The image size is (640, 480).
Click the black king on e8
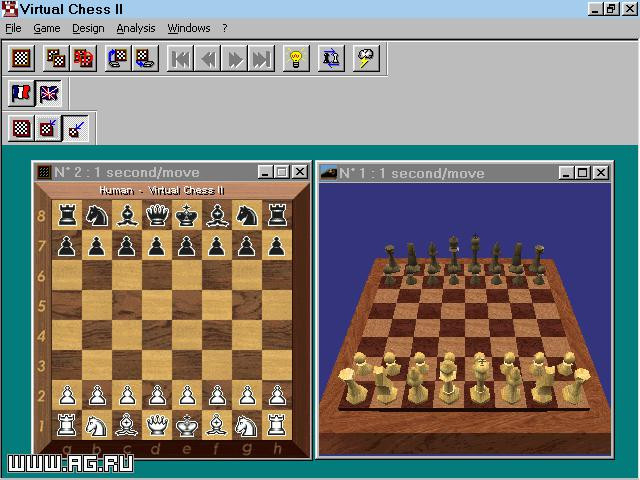pos(187,215)
